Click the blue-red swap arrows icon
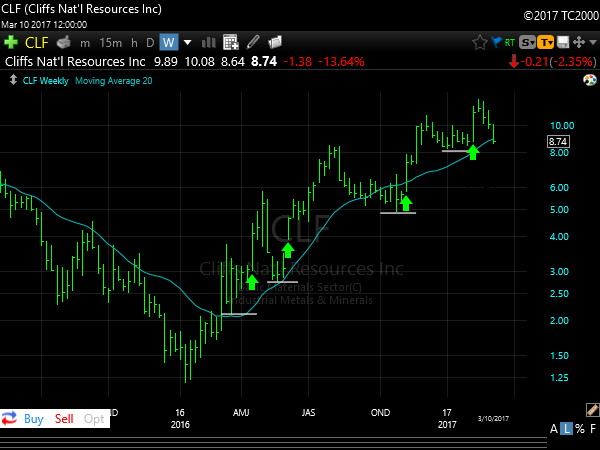This screenshot has height=450, width=600. pos(10,418)
